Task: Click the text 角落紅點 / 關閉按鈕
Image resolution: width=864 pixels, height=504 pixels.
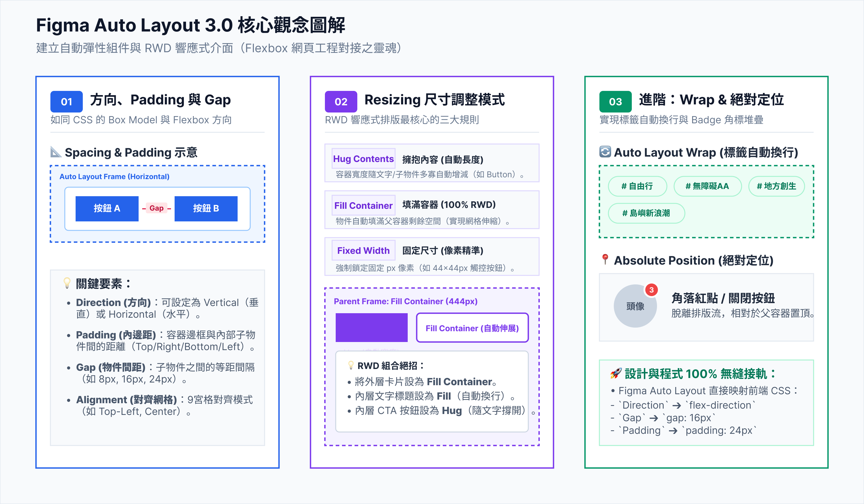Action: tap(723, 298)
